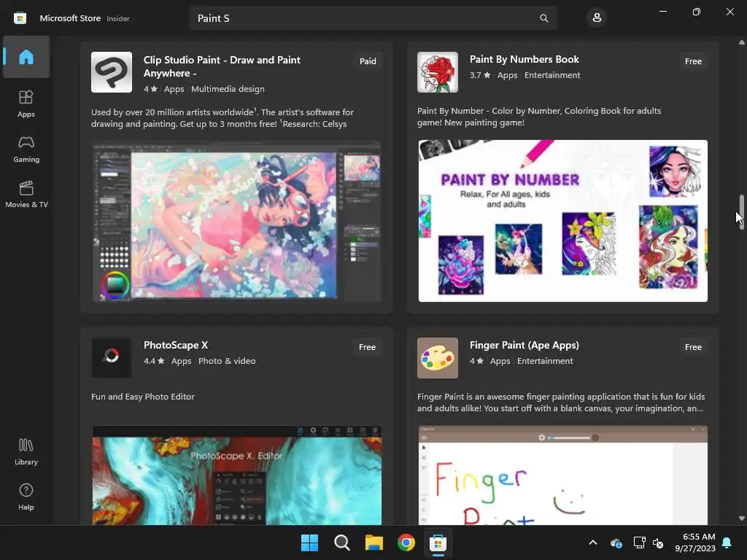The width and height of the screenshot is (747, 560).
Task: Open Finger Paint screenshot preview
Action: [x=562, y=475]
